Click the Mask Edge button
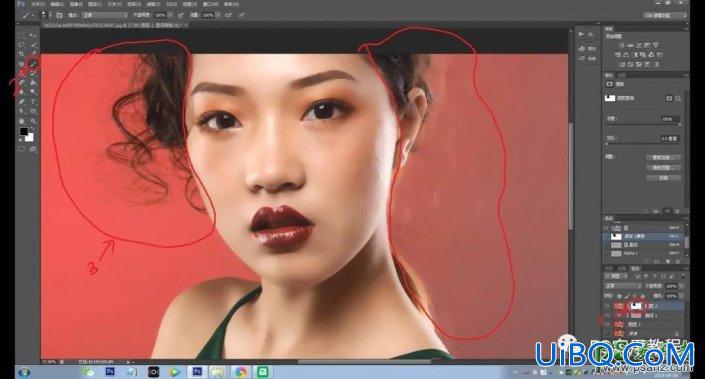The image size is (705, 379). pyautogui.click(x=664, y=158)
